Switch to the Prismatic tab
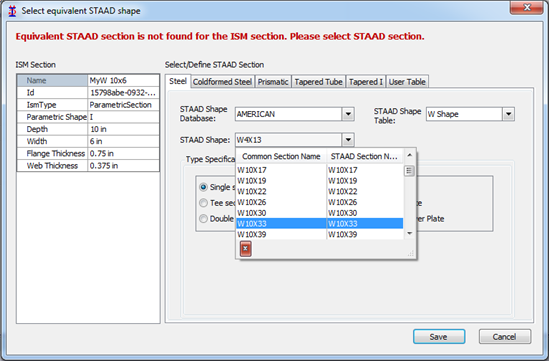 [273, 82]
